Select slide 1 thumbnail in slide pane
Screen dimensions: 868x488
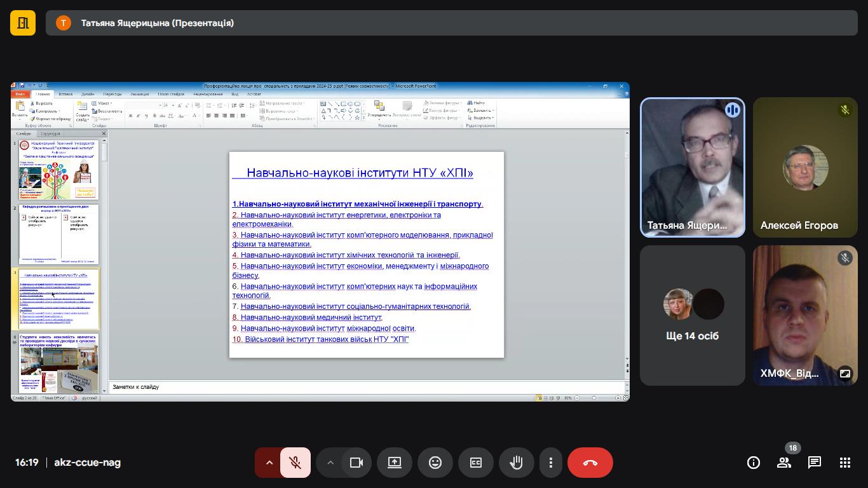pyautogui.click(x=58, y=170)
